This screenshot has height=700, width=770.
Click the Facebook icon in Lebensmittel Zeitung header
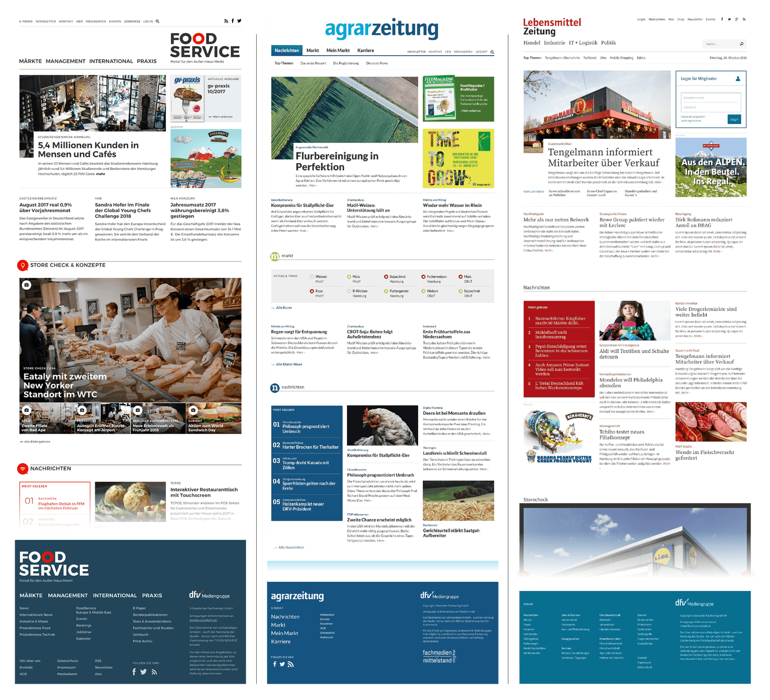point(722,20)
